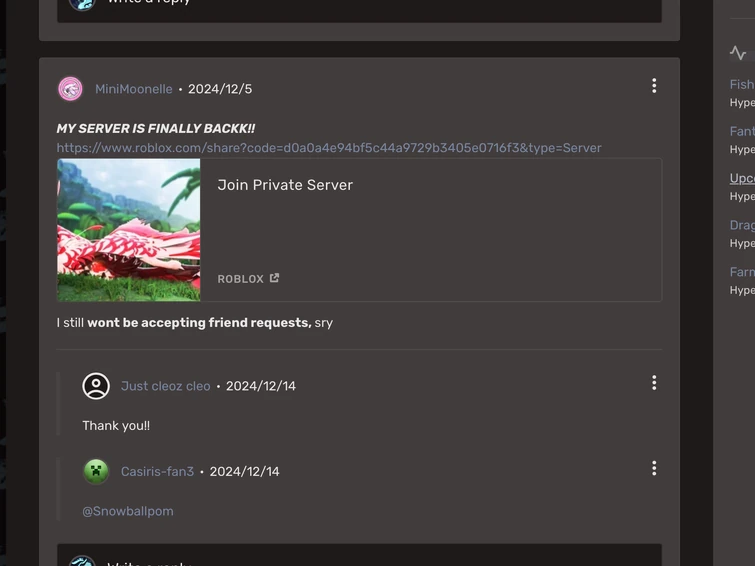
Task: Click Casiris-fan3's green creeper avatar
Action: point(96,471)
